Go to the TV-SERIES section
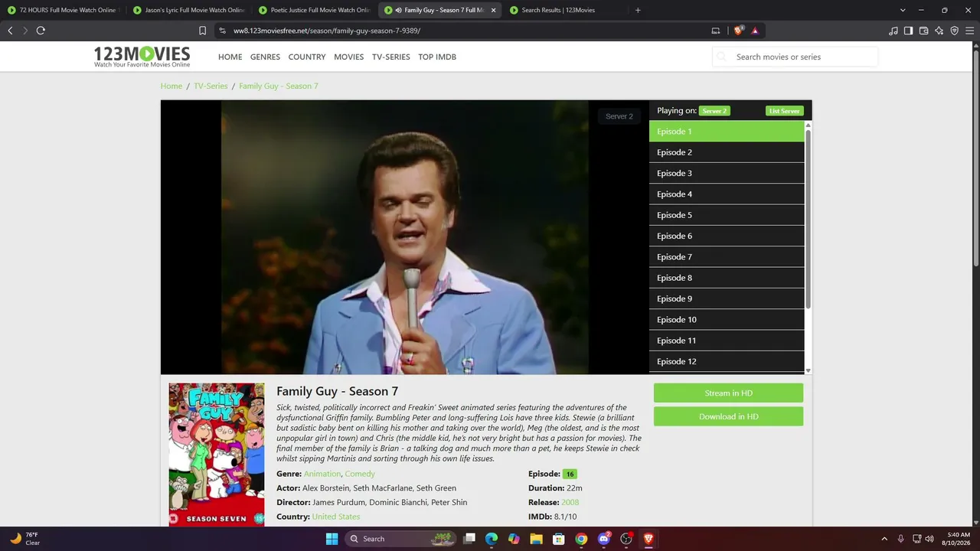This screenshot has width=980, height=551. (391, 57)
